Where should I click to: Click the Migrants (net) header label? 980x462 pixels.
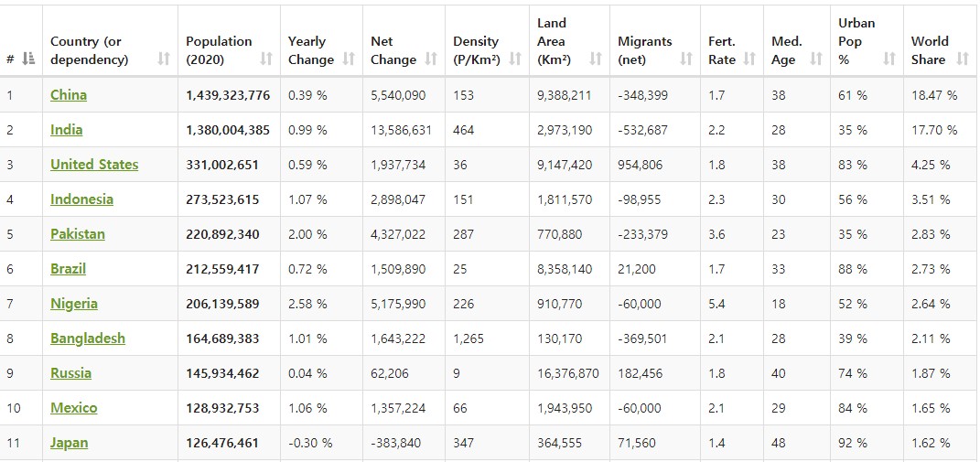coord(644,50)
